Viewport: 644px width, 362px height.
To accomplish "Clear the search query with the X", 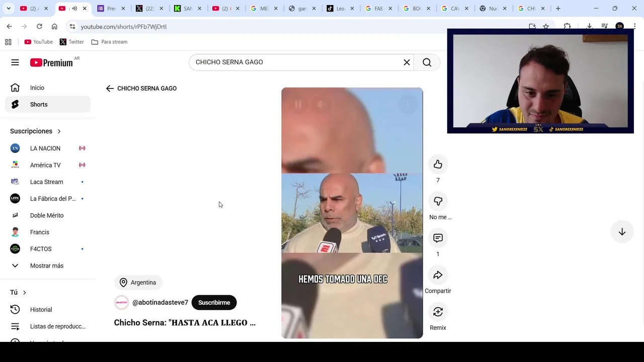I will (407, 62).
